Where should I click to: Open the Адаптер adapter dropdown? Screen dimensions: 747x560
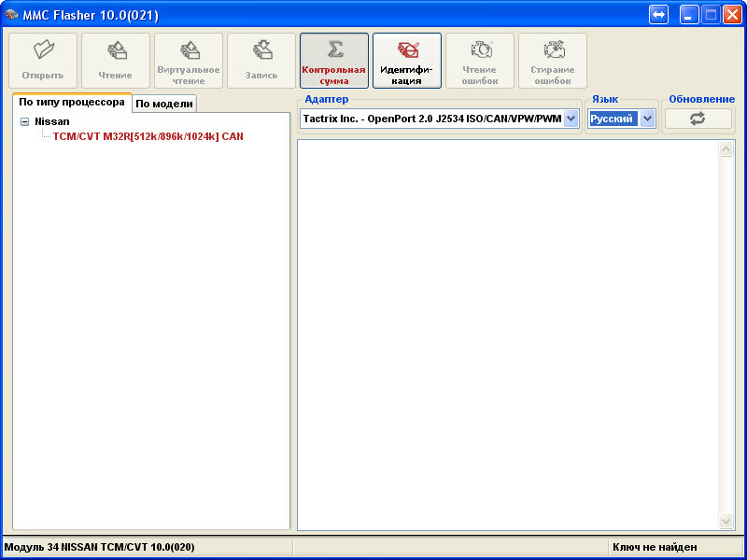pyautogui.click(x=571, y=119)
